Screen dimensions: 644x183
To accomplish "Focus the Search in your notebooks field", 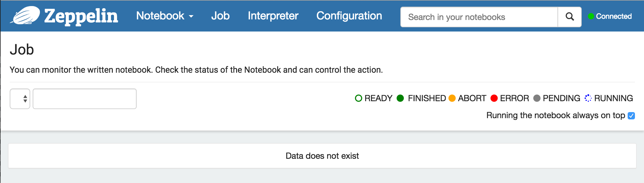I will [479, 17].
